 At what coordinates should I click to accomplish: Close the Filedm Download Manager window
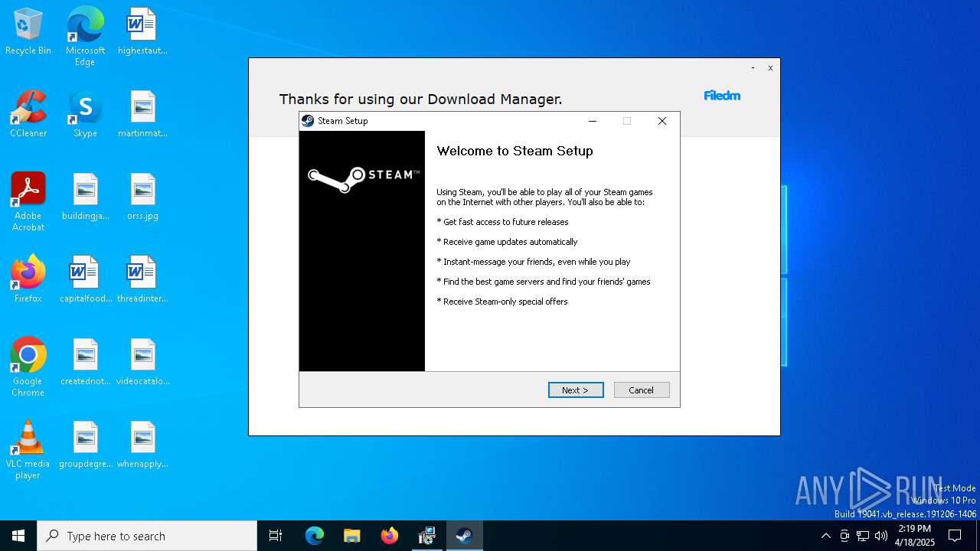point(770,68)
